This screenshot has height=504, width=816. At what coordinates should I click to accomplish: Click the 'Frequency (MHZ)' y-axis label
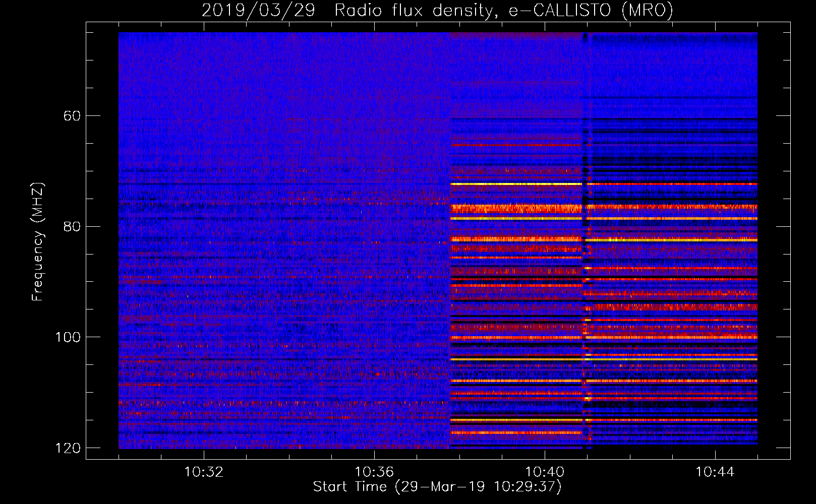(x=38, y=242)
